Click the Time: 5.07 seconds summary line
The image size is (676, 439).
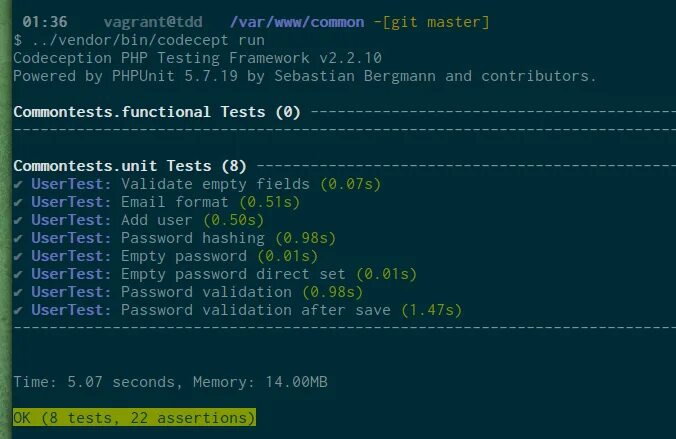click(x=170, y=382)
